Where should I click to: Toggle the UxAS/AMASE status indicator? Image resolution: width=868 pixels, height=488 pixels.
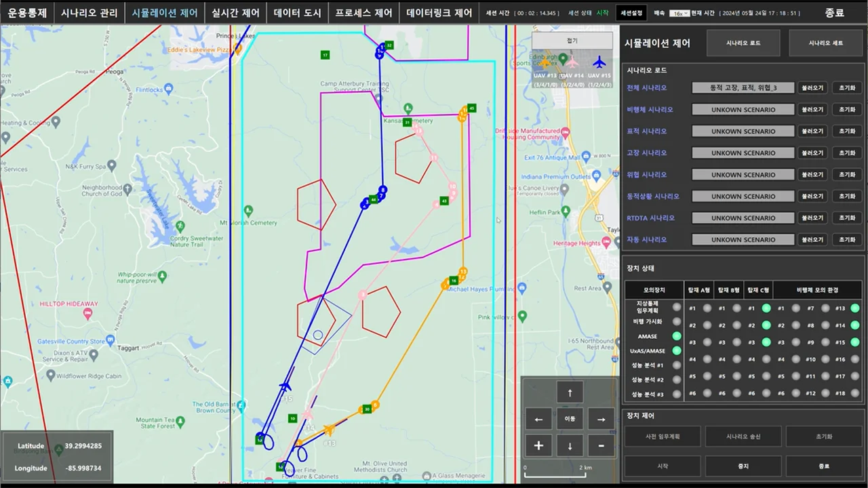click(x=676, y=350)
